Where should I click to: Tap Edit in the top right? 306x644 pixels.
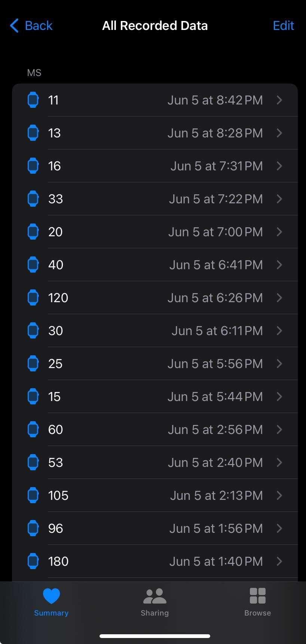coord(283,25)
